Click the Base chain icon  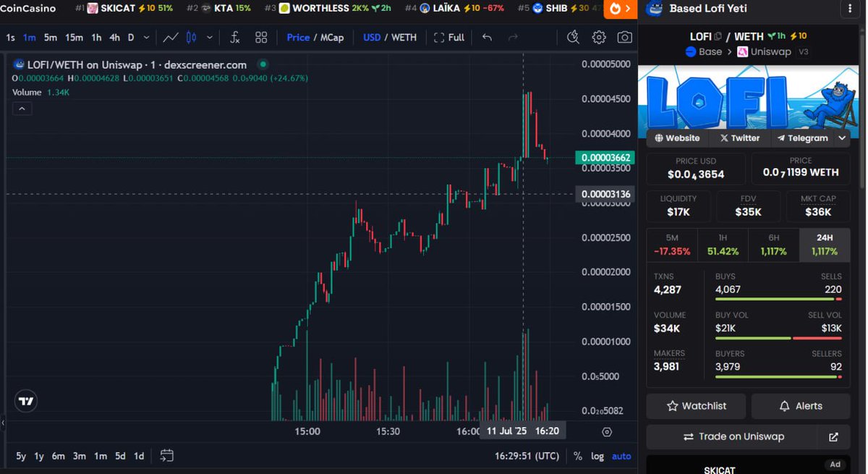click(690, 52)
